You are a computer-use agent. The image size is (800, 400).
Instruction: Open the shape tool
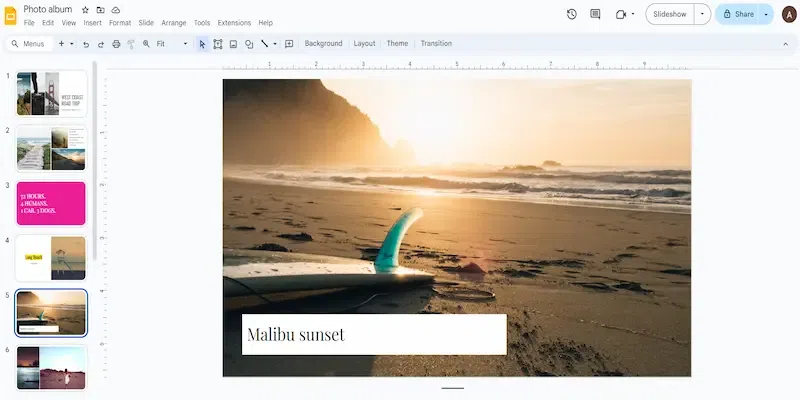(249, 44)
